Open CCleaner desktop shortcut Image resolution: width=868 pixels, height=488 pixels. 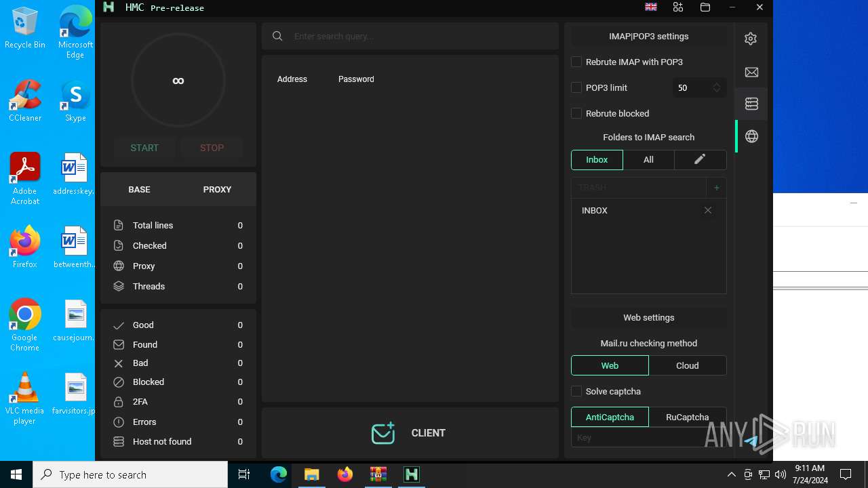[25, 100]
